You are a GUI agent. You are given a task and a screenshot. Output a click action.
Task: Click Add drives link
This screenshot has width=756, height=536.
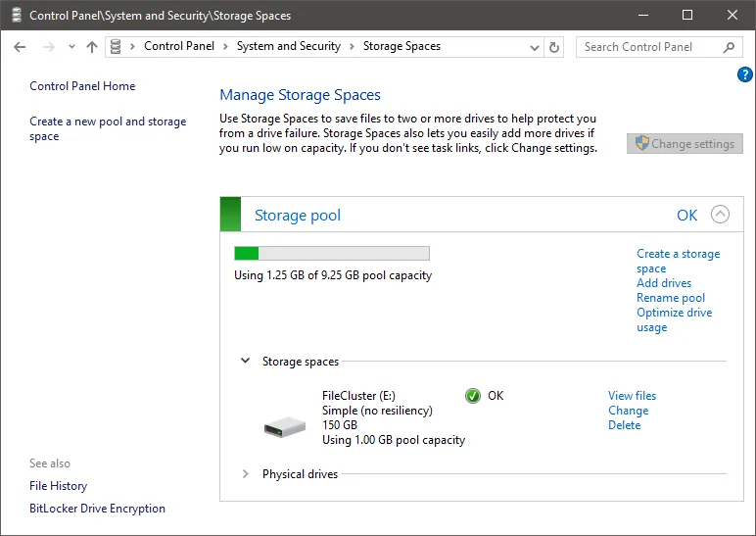[x=664, y=283]
